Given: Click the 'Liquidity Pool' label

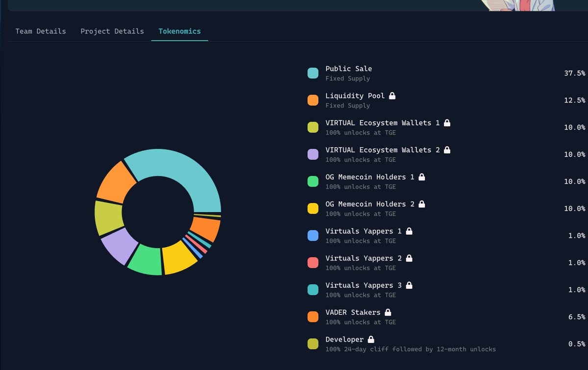Looking at the screenshot, I should pos(355,96).
